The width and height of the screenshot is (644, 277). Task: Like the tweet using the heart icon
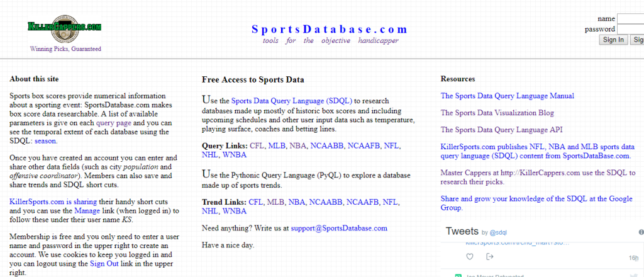[470, 257]
